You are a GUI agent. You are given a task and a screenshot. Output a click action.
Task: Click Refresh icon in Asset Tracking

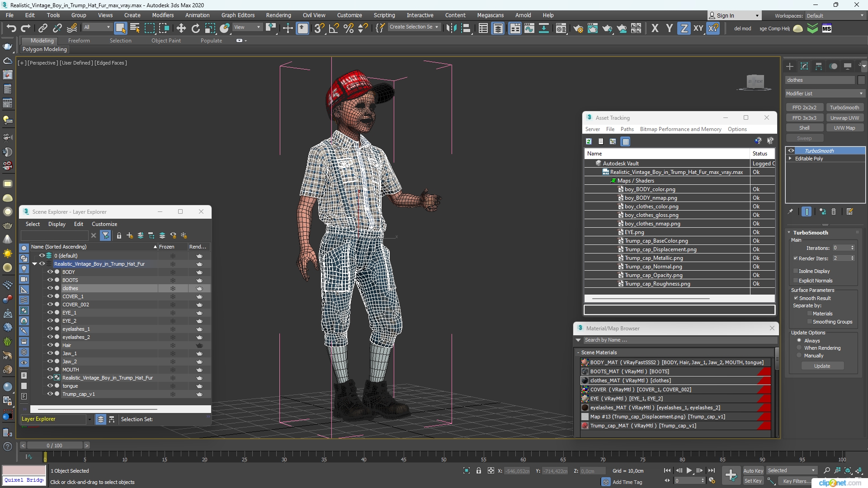pos(589,141)
